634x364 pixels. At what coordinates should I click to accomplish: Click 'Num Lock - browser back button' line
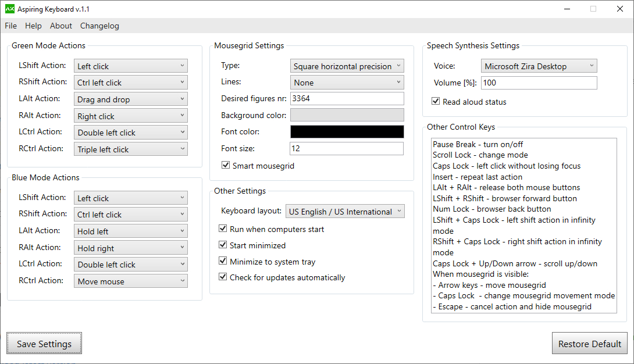coord(491,209)
